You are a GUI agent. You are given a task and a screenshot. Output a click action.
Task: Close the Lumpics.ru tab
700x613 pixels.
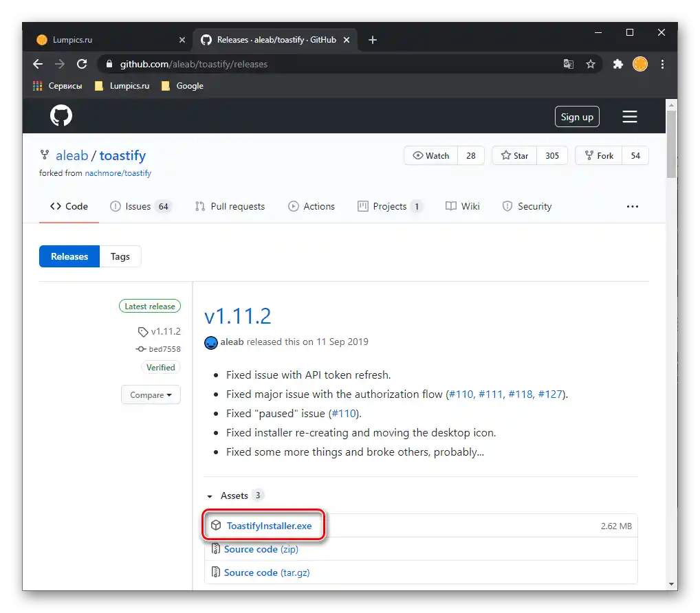182,40
